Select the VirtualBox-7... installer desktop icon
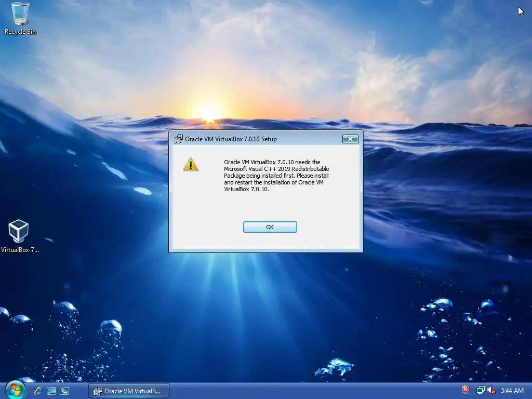The height and width of the screenshot is (399, 532). pyautogui.click(x=19, y=236)
